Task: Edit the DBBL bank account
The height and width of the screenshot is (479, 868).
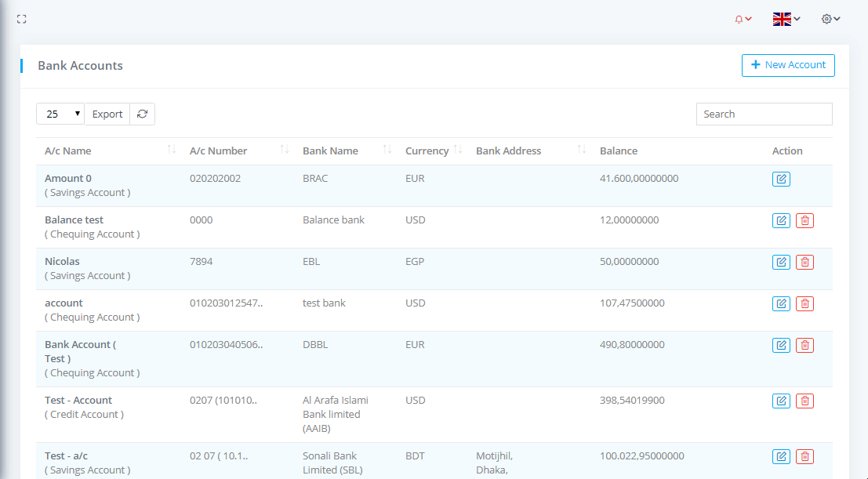Action: pyautogui.click(x=781, y=346)
